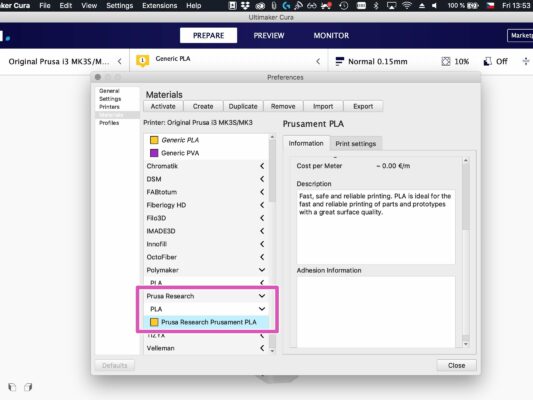Open General preferences page
Viewport: 533px width, 400px height.
tap(109, 91)
